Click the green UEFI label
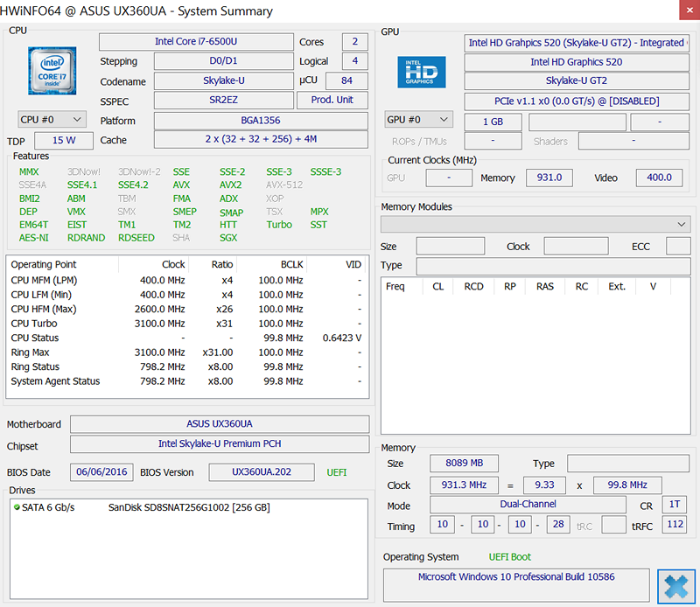Image resolution: width=700 pixels, height=607 pixels. click(x=337, y=472)
